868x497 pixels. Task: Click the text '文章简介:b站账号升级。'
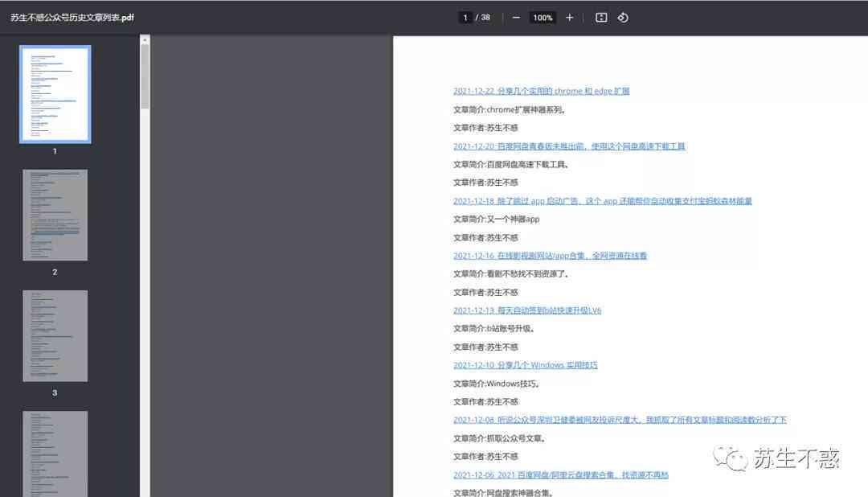click(x=493, y=329)
